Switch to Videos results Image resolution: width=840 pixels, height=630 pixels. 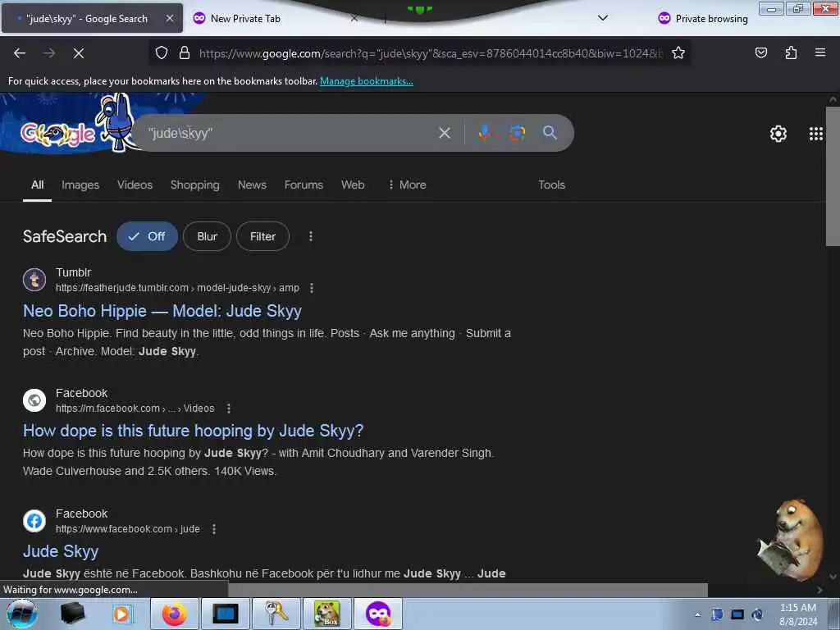[135, 185]
